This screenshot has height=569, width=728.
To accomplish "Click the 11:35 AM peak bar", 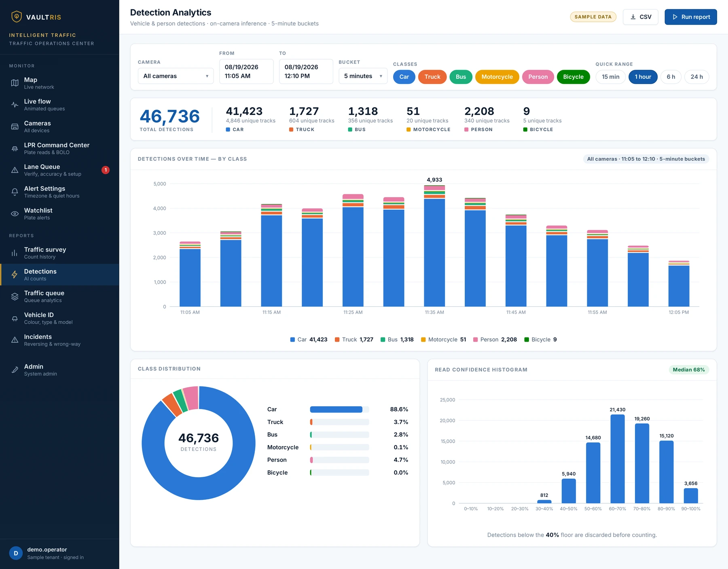I will tap(434, 246).
